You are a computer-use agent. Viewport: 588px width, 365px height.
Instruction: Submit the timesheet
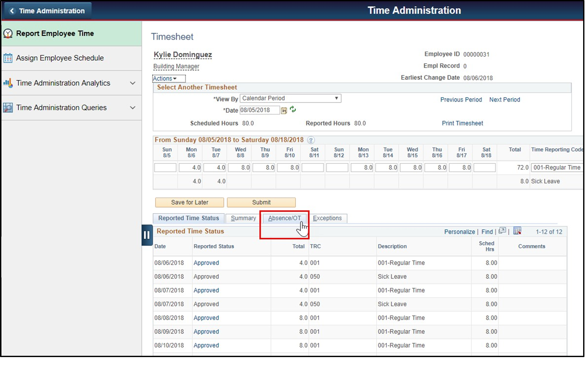point(261,202)
